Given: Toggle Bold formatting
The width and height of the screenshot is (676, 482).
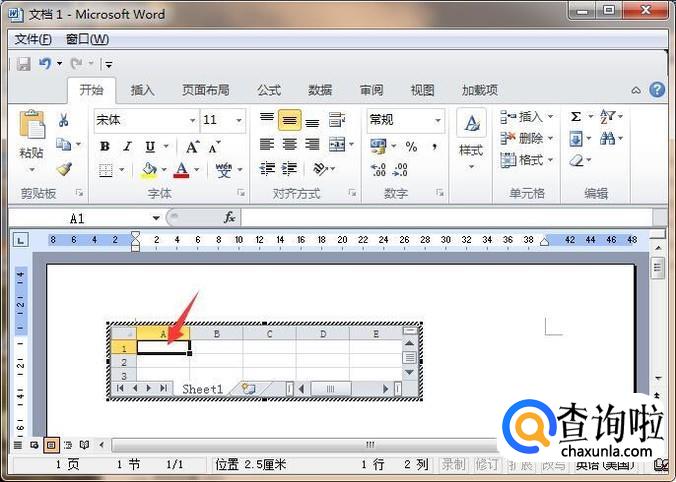Looking at the screenshot, I should tap(105, 147).
